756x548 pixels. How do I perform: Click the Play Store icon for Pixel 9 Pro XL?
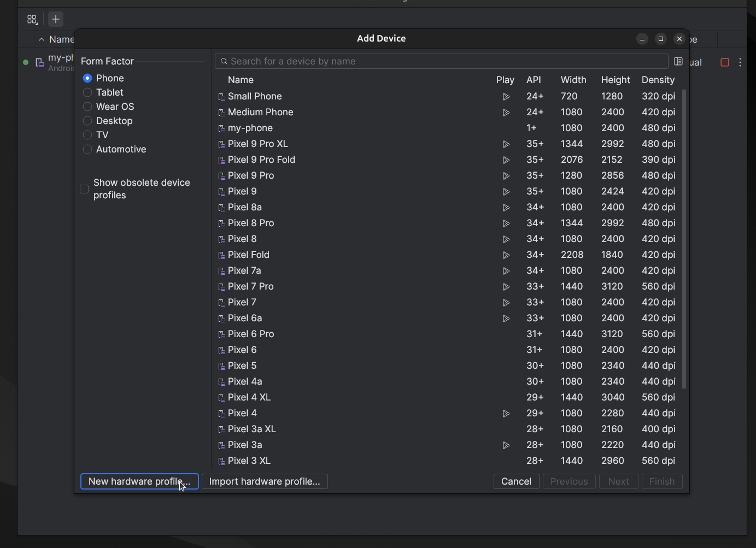(506, 144)
